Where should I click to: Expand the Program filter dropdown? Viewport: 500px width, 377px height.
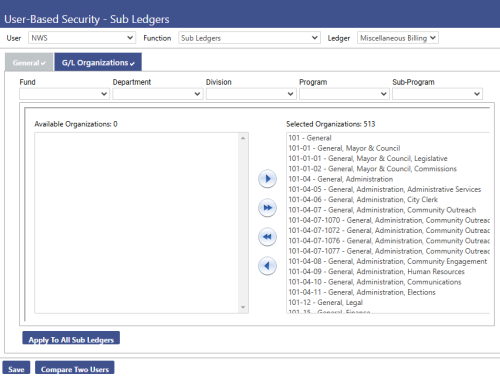344,94
